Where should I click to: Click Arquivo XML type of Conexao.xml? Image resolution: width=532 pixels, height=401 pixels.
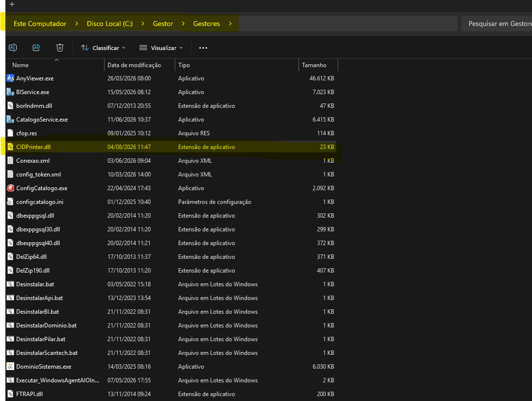195,161
